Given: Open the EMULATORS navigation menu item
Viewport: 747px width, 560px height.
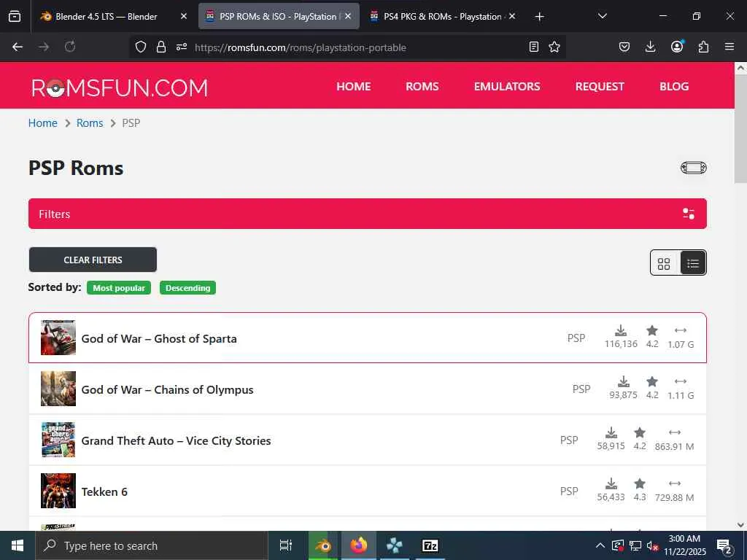Looking at the screenshot, I should point(507,86).
